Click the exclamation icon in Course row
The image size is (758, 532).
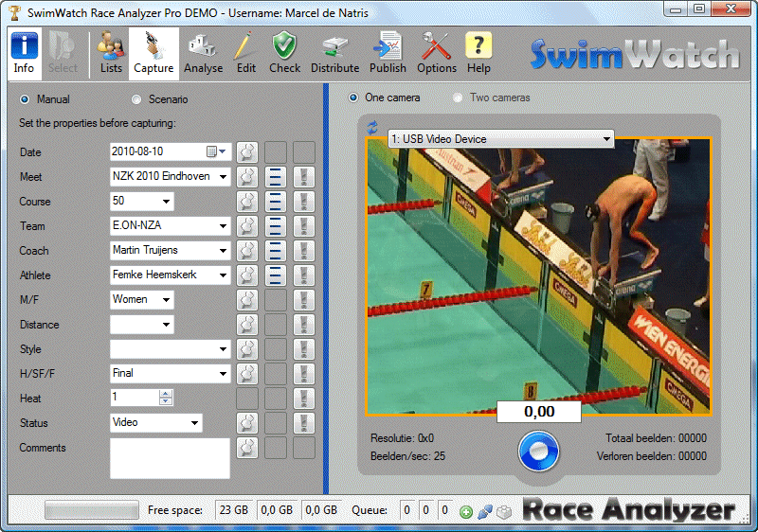pos(304,202)
